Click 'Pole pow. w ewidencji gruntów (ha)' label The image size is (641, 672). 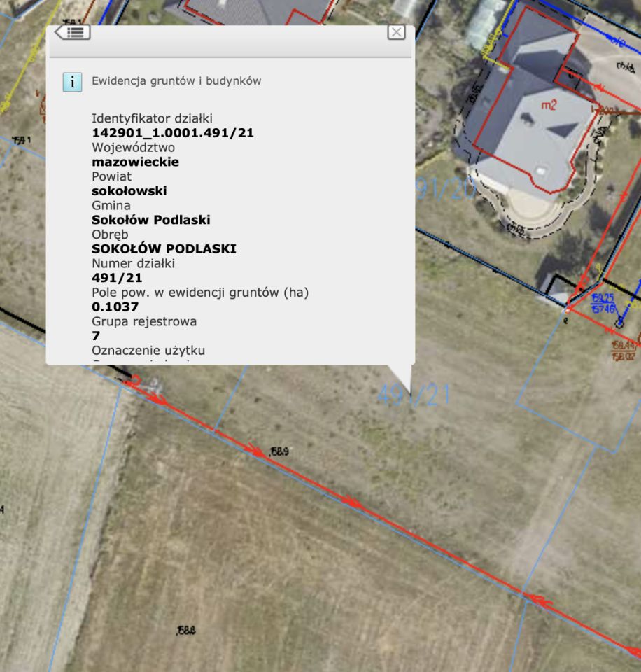click(200, 293)
